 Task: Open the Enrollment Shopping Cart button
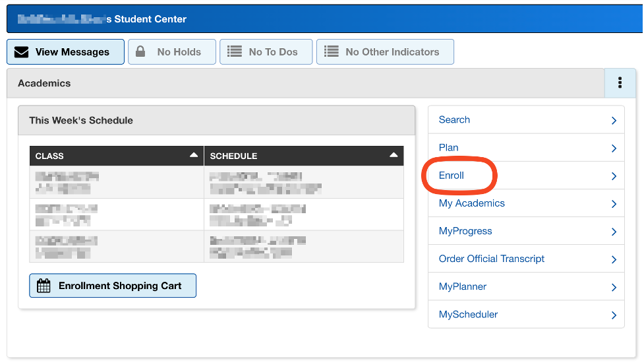(x=113, y=286)
